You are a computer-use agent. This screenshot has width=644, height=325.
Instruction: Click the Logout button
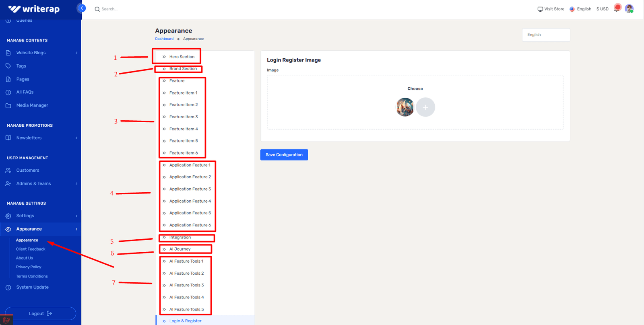41,314
